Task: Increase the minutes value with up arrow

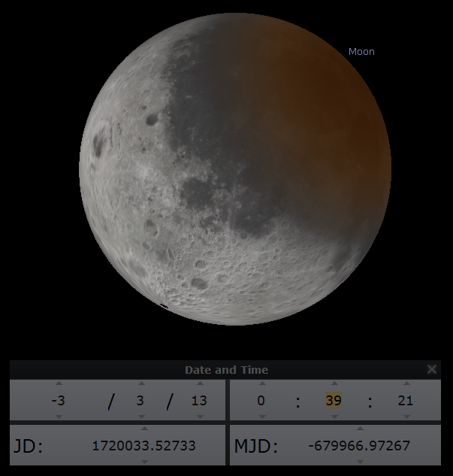Action: pyautogui.click(x=334, y=384)
